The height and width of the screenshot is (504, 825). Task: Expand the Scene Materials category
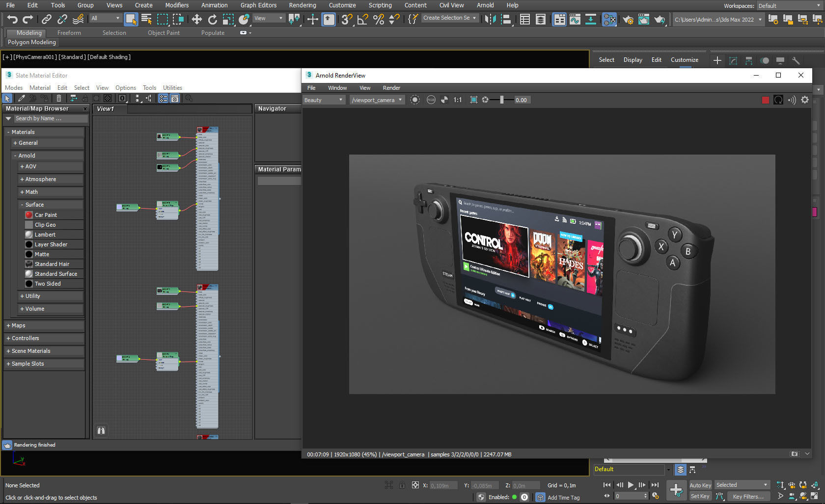(x=30, y=351)
